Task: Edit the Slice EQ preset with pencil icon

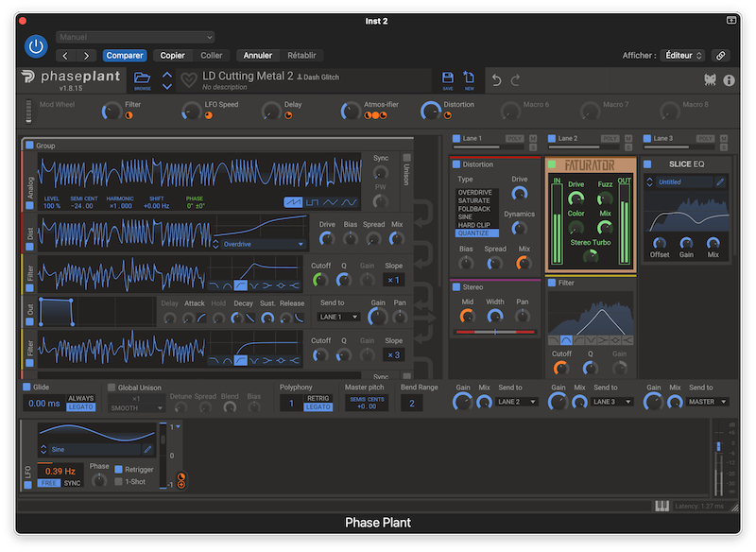Action: coord(720,181)
